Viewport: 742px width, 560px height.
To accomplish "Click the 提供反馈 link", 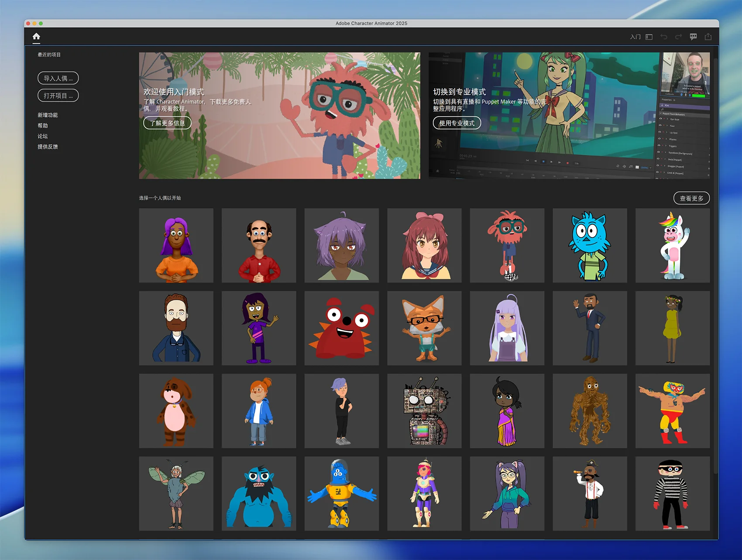I will (x=48, y=147).
